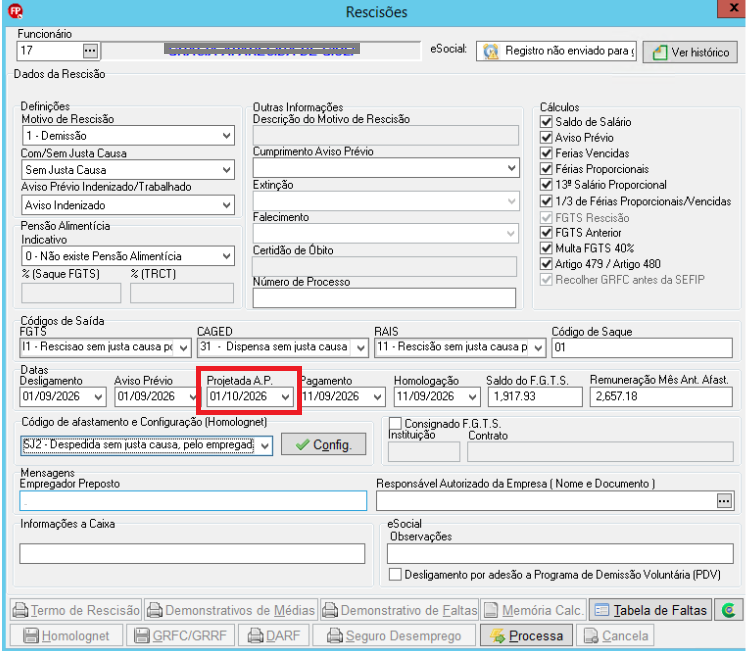Open the Cumprimento Aviso Prévio dropdown
This screenshot has height=655, width=749.
(511, 168)
